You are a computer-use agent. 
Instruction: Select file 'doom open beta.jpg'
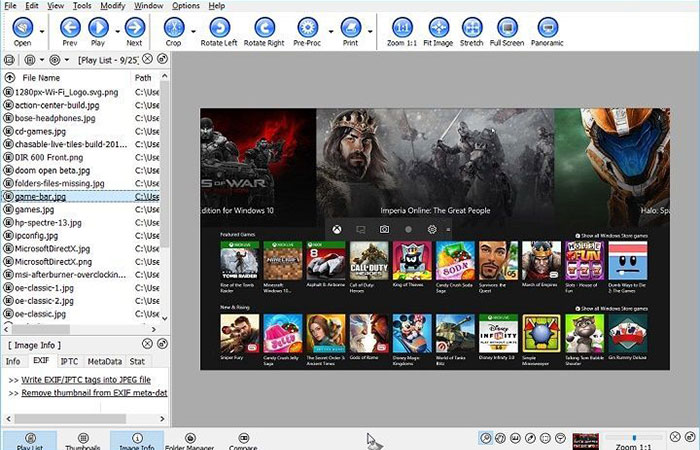[x=52, y=171]
